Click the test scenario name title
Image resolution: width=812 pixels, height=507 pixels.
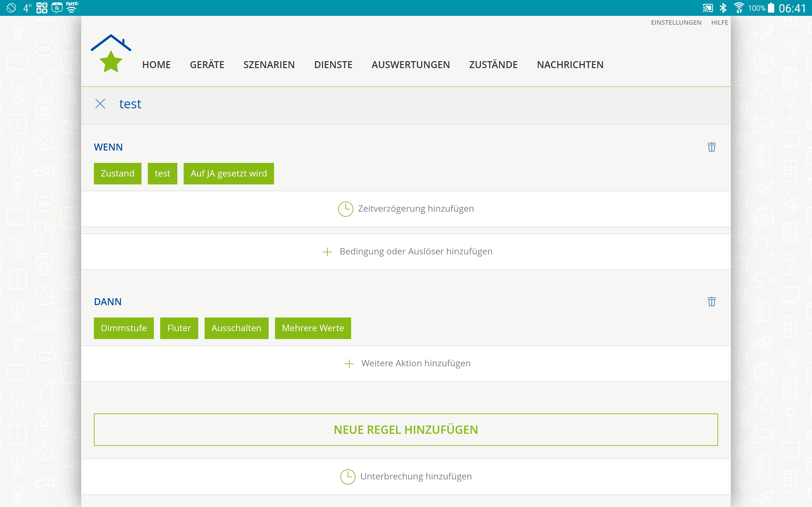click(130, 104)
